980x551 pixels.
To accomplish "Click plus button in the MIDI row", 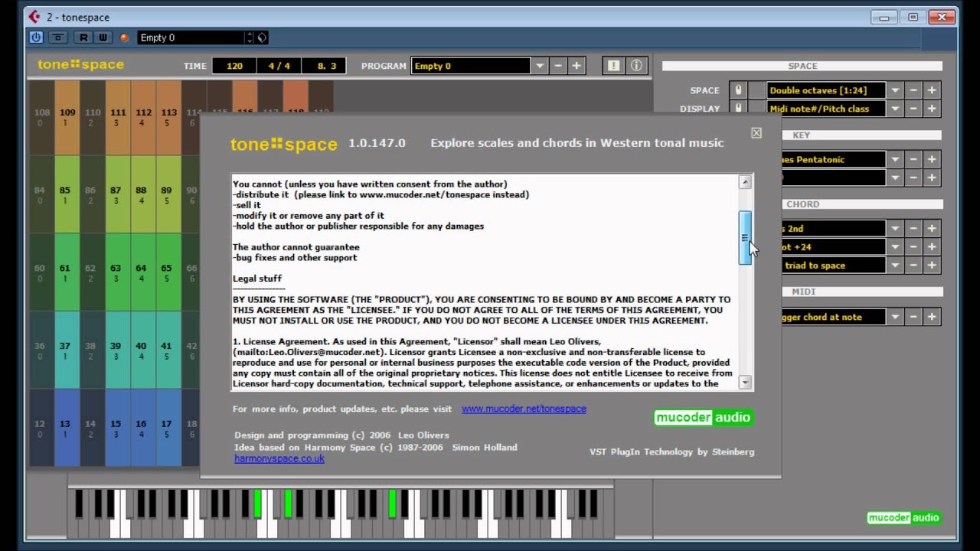I will (932, 316).
